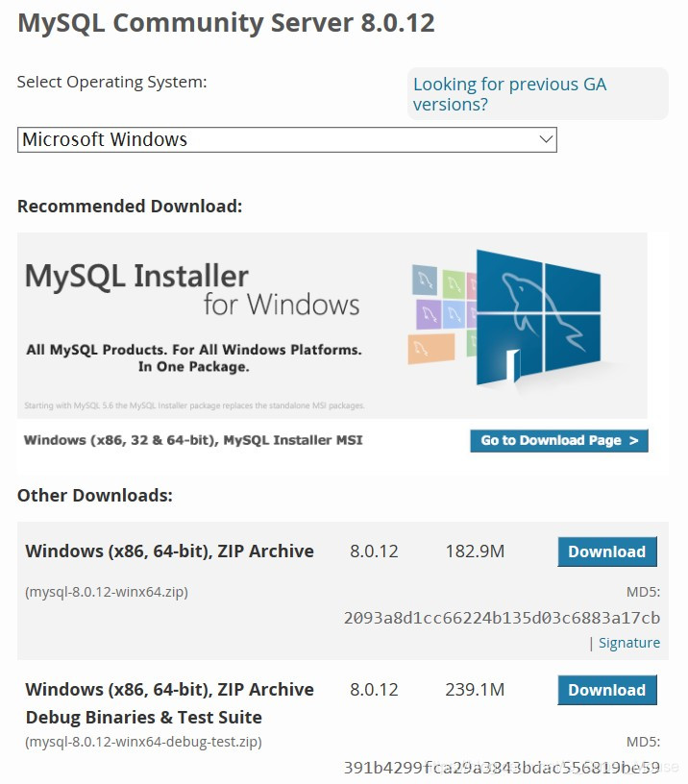688x784 pixels.
Task: Click the dropdown chevron arrow for Microsoft Windows
Action: click(x=546, y=139)
